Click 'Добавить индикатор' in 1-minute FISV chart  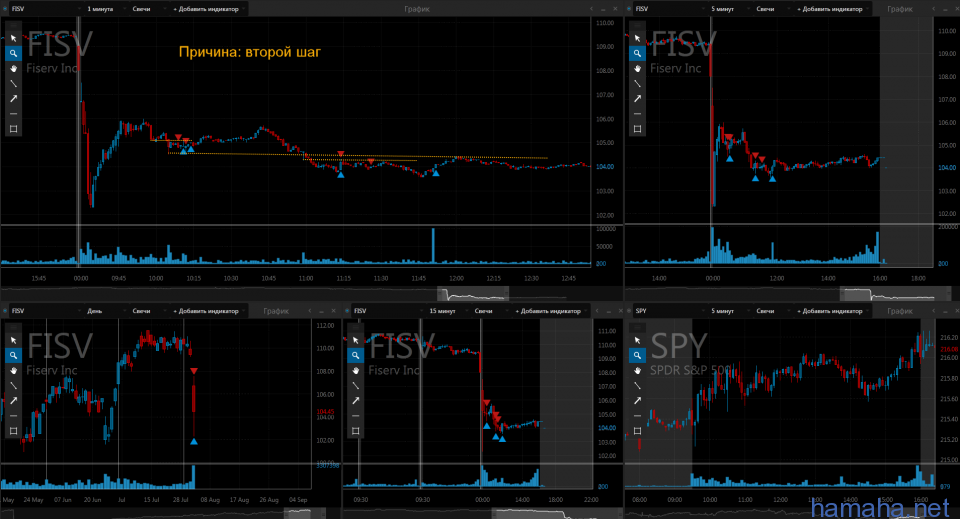(208, 9)
